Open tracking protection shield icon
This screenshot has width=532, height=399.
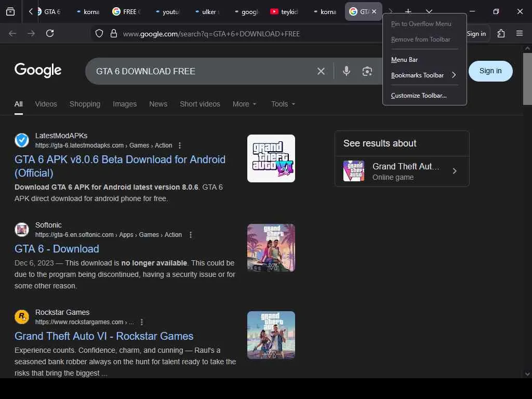[99, 34]
